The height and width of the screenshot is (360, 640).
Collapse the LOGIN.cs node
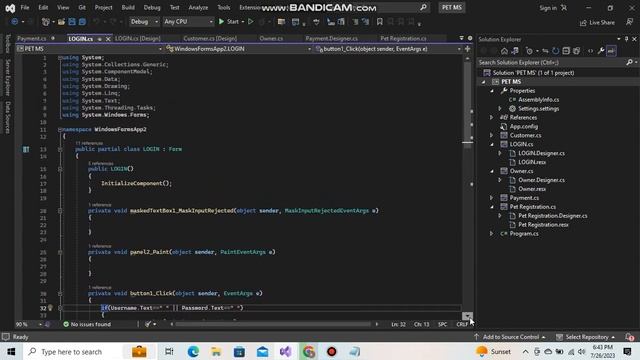click(492, 144)
